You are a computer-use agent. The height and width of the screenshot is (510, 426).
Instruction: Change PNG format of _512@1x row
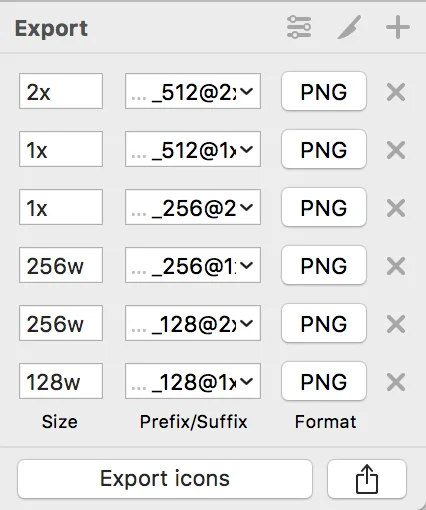tap(324, 149)
